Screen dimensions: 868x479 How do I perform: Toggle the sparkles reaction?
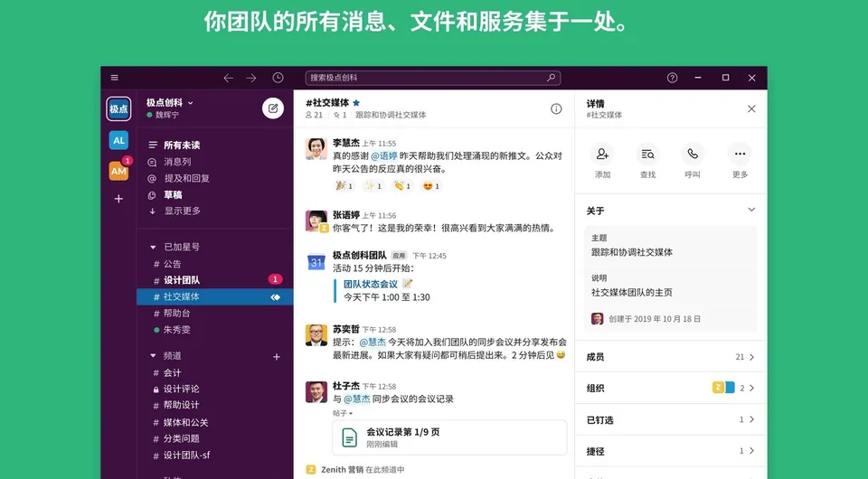(x=373, y=186)
